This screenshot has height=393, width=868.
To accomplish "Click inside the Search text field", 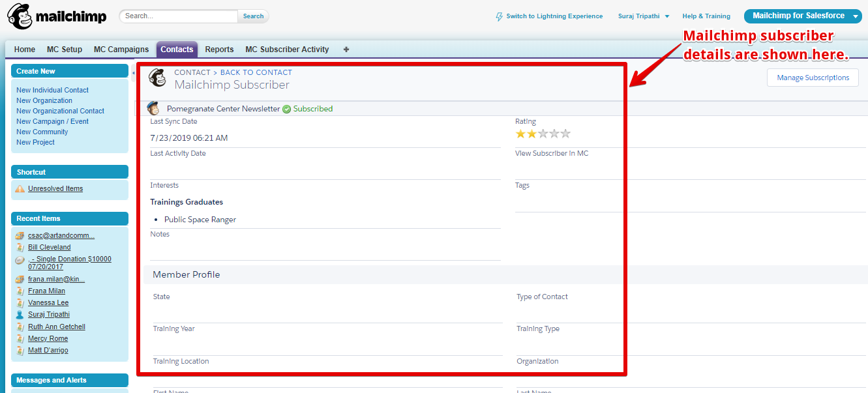I will [177, 16].
